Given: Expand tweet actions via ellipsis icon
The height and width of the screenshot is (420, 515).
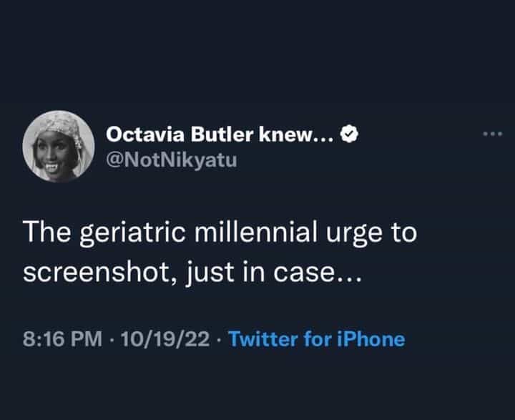Looking at the screenshot, I should 494,134.
